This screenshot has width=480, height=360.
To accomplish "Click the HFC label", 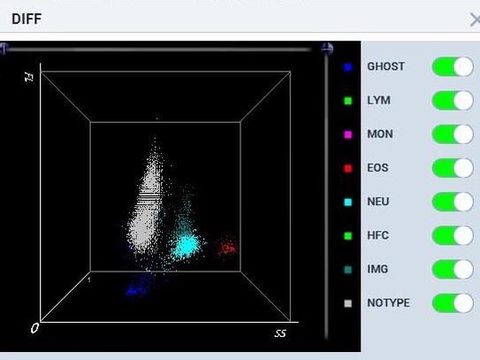I will point(378,235).
